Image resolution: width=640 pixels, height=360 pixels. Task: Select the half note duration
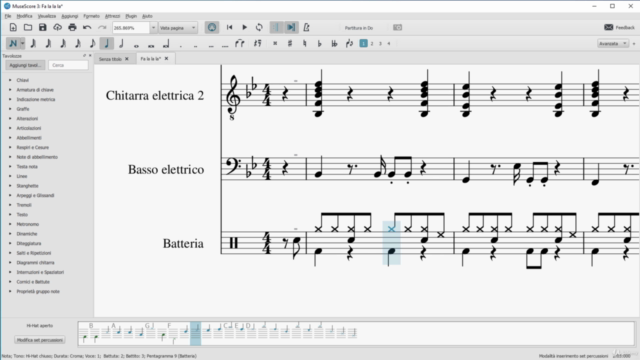click(x=121, y=43)
